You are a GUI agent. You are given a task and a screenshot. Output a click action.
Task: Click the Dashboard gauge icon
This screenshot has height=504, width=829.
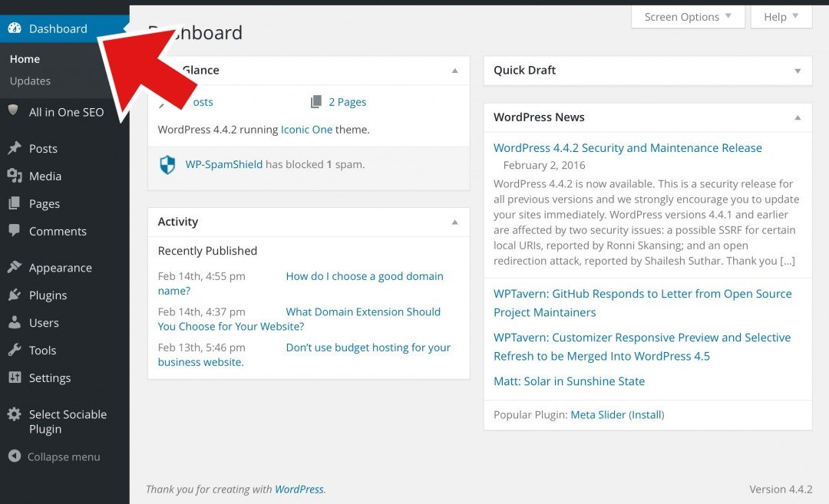tap(15, 28)
